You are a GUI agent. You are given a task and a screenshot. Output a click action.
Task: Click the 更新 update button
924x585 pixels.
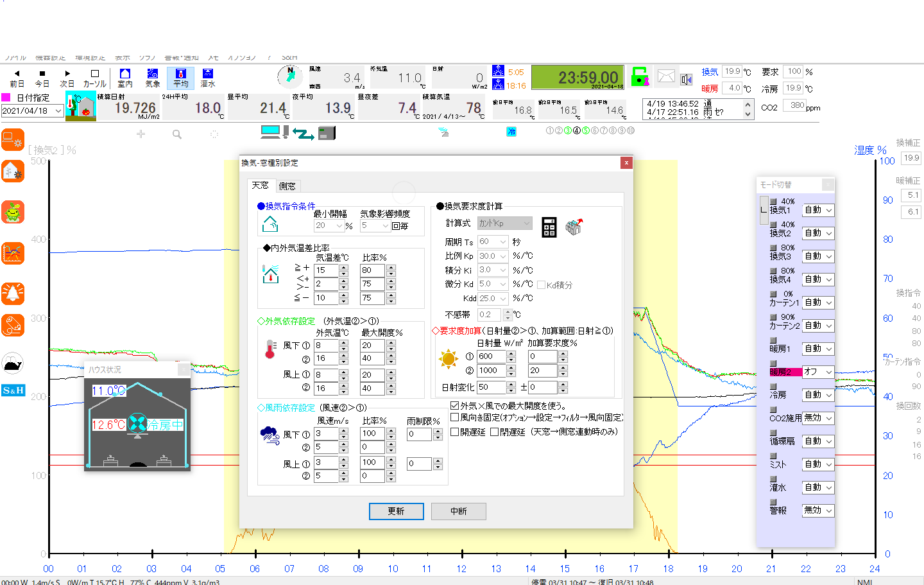click(x=396, y=511)
